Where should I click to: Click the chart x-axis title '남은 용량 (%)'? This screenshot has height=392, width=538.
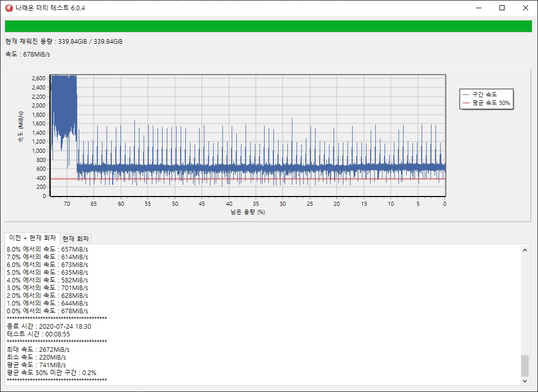[248, 212]
